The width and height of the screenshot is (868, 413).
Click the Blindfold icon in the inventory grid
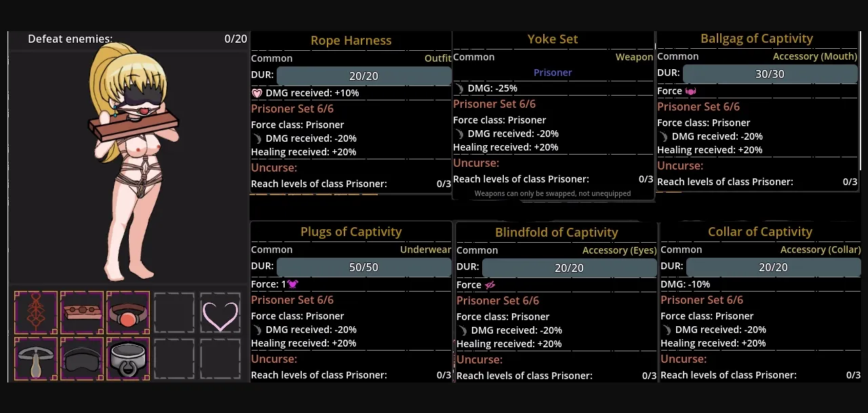tap(81, 358)
